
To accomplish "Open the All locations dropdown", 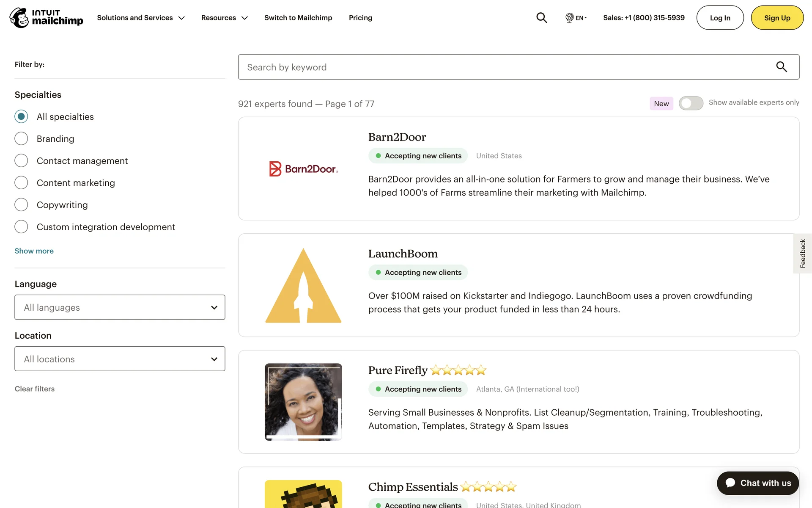I will [x=120, y=359].
